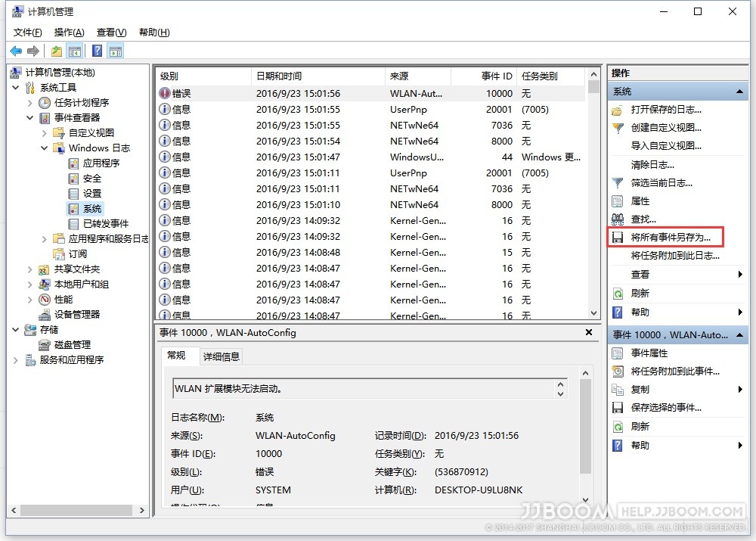
Task: Switch to the 详细信息 tab
Action: tap(221, 356)
